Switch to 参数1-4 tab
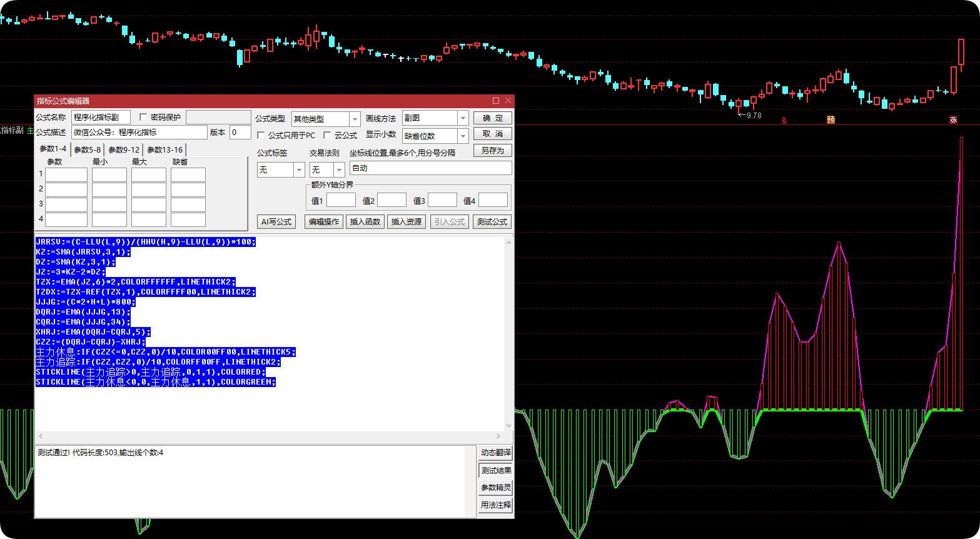980x539 pixels. pyautogui.click(x=53, y=149)
